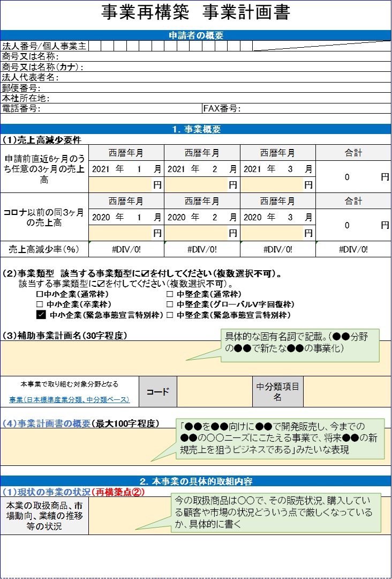
Task: Open the 事業(日本標準産業分類、中分類ベース) link
Action: tap(69, 399)
